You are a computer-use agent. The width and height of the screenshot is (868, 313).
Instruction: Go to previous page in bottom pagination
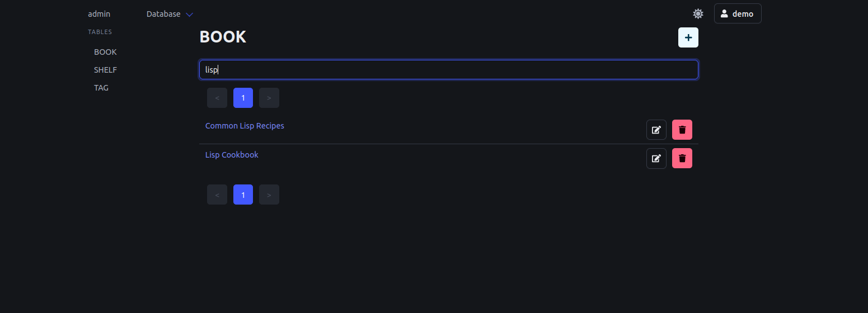coord(217,195)
